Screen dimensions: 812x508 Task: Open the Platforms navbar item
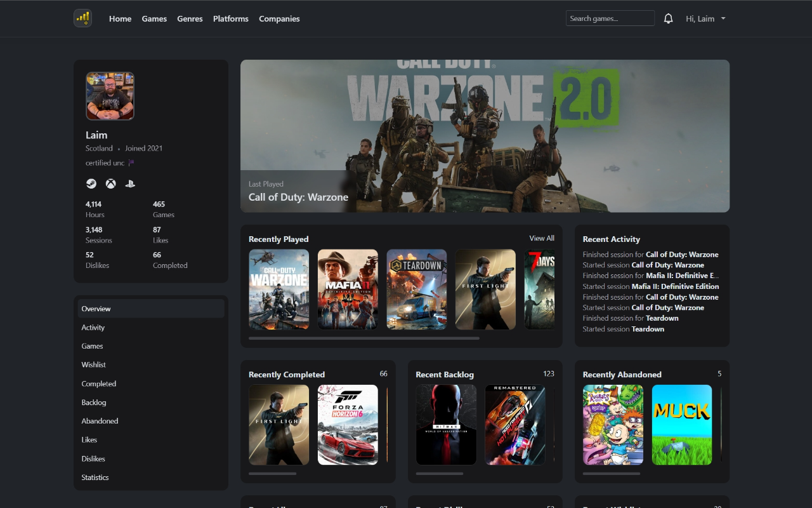pyautogui.click(x=231, y=18)
